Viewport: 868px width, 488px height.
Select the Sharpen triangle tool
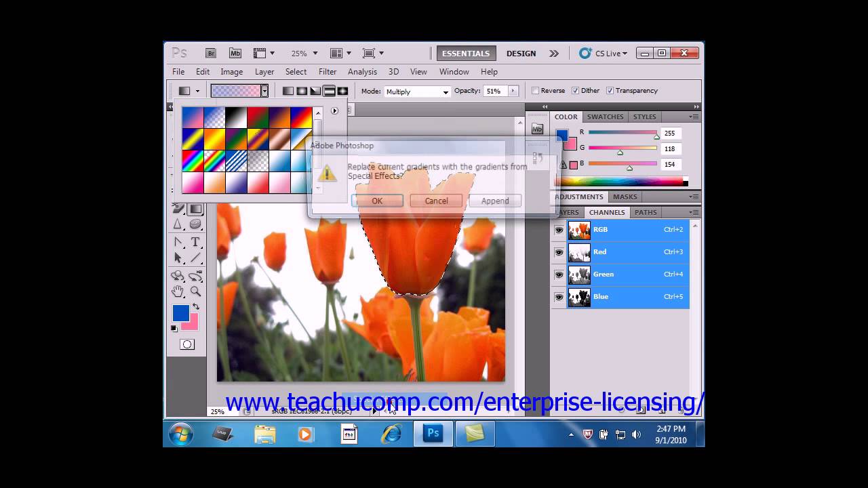tap(178, 224)
